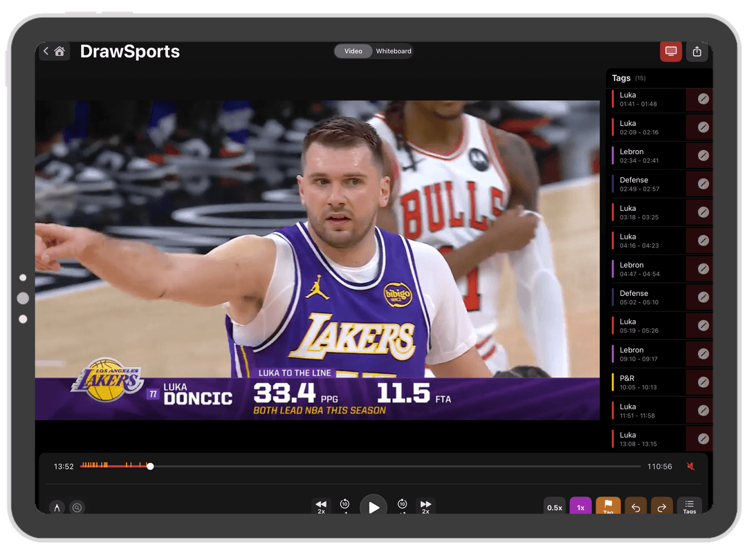
Task: Open the share sheet
Action: tap(697, 50)
